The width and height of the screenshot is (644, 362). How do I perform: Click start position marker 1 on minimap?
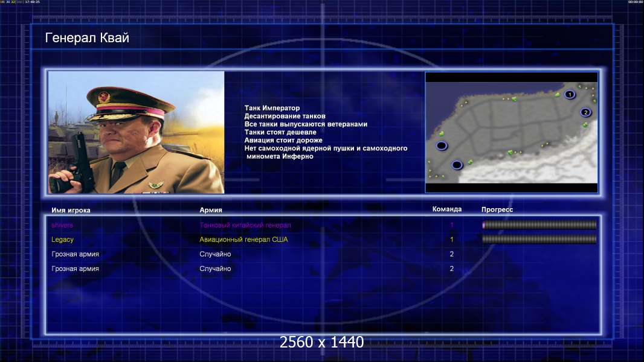point(569,95)
